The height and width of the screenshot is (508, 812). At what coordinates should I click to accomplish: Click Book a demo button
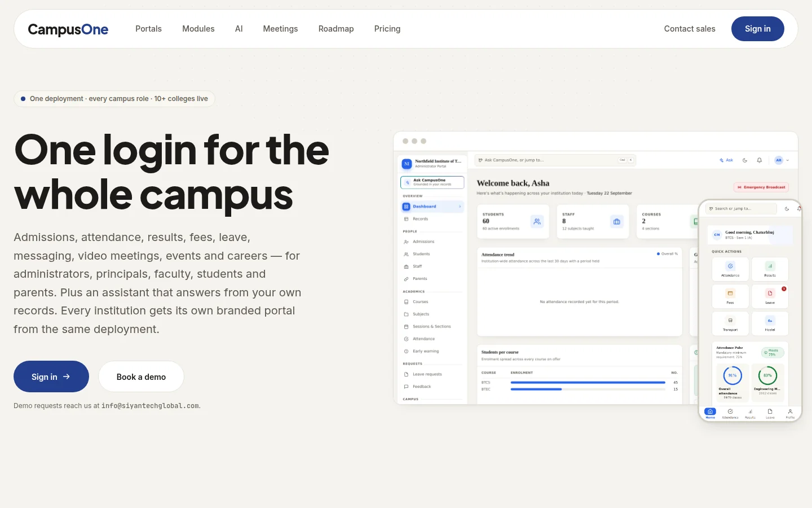141,376
